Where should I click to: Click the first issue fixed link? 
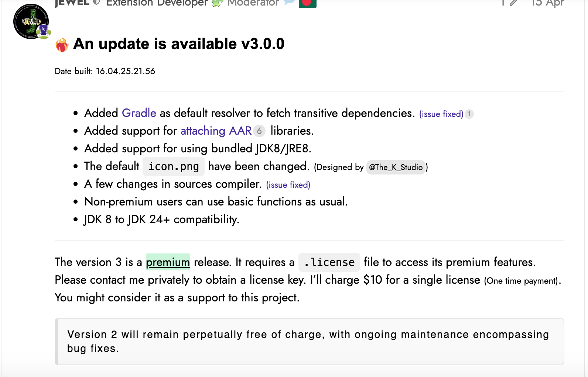[x=441, y=114]
